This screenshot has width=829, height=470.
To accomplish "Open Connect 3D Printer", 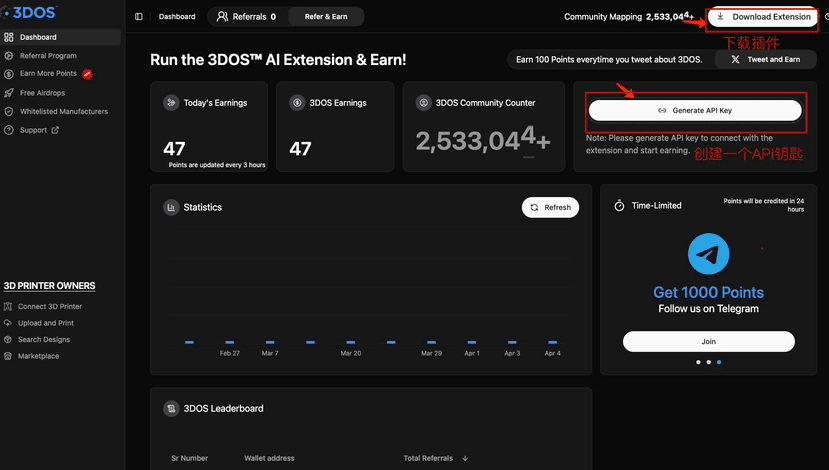I will tap(50, 307).
